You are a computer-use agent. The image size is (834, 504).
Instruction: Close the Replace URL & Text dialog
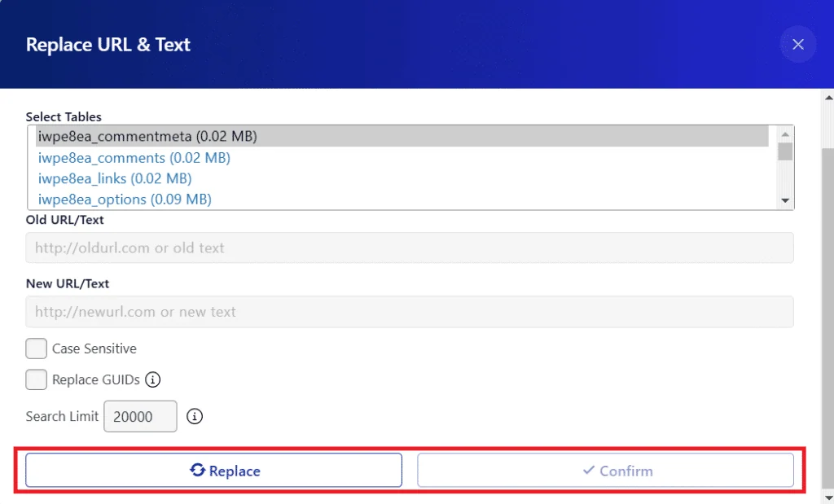tap(797, 45)
